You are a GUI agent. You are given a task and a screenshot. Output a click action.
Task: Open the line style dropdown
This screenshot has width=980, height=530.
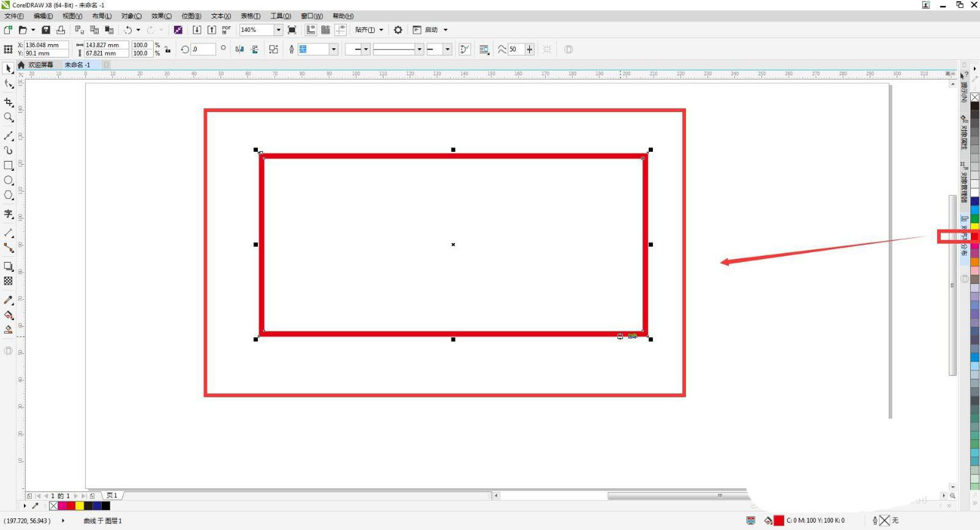point(420,49)
